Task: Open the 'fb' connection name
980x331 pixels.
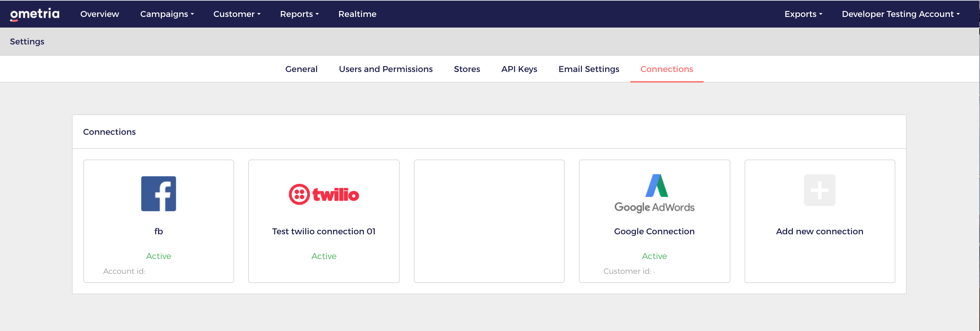Action: (x=159, y=231)
